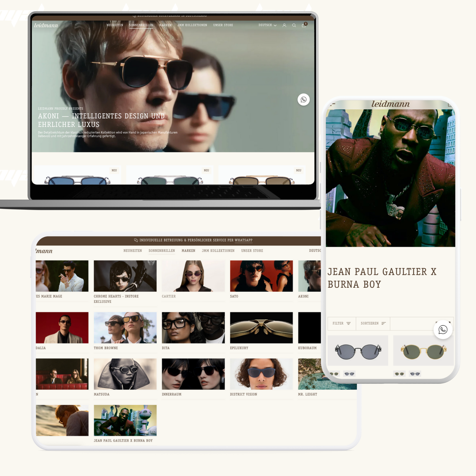Open JMM Kollektionen in the laptop navigation
The width and height of the screenshot is (476, 476).
click(192, 25)
